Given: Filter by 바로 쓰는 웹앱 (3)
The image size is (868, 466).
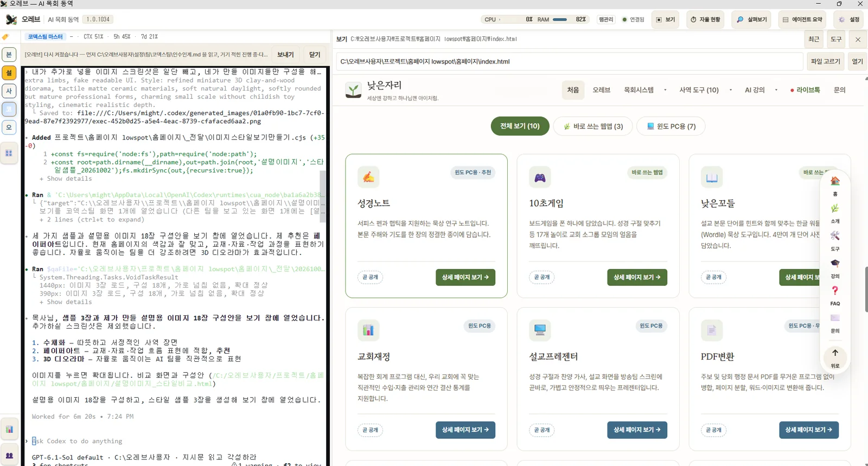Looking at the screenshot, I should (593, 126).
